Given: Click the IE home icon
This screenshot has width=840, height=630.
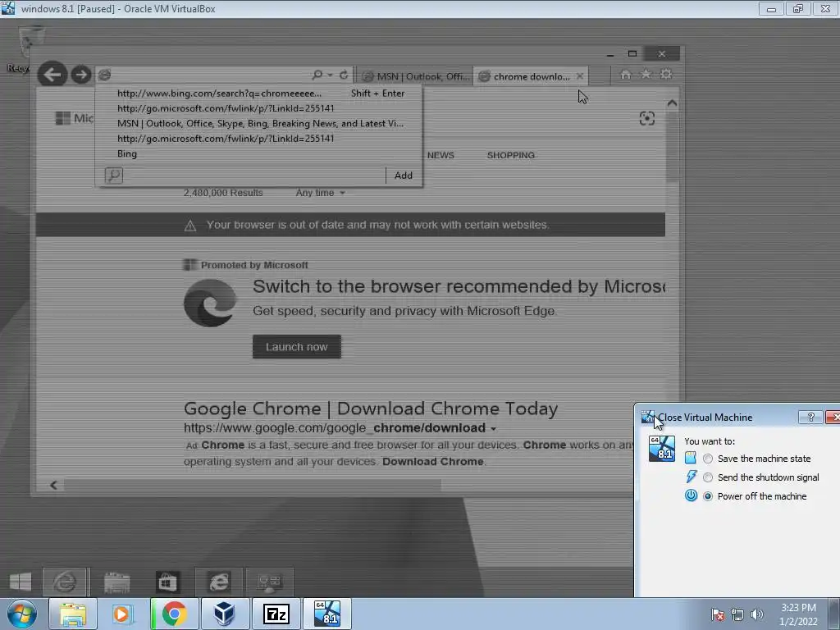Looking at the screenshot, I should (625, 75).
